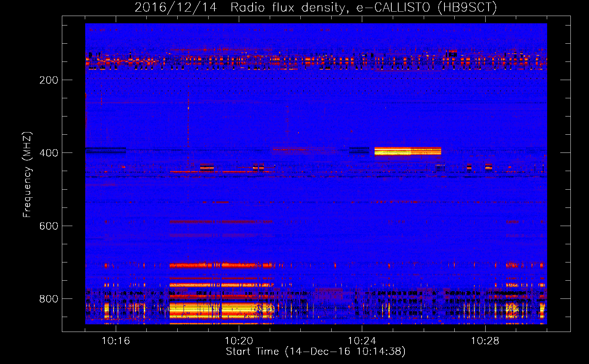Click the bright yellow burst near 400 MHz
589x364 pixels.
408,151
